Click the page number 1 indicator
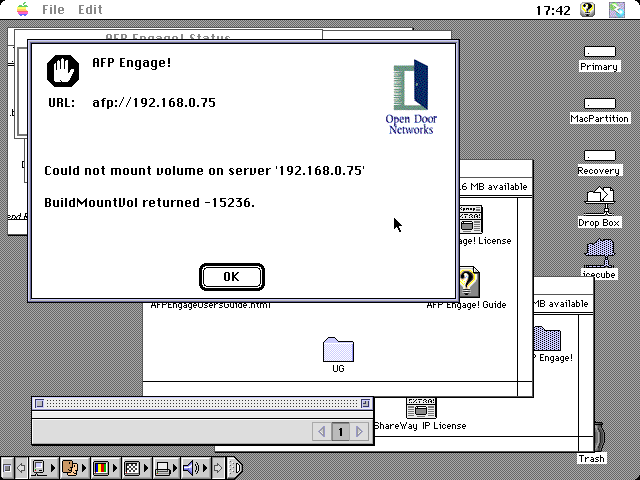 point(340,431)
